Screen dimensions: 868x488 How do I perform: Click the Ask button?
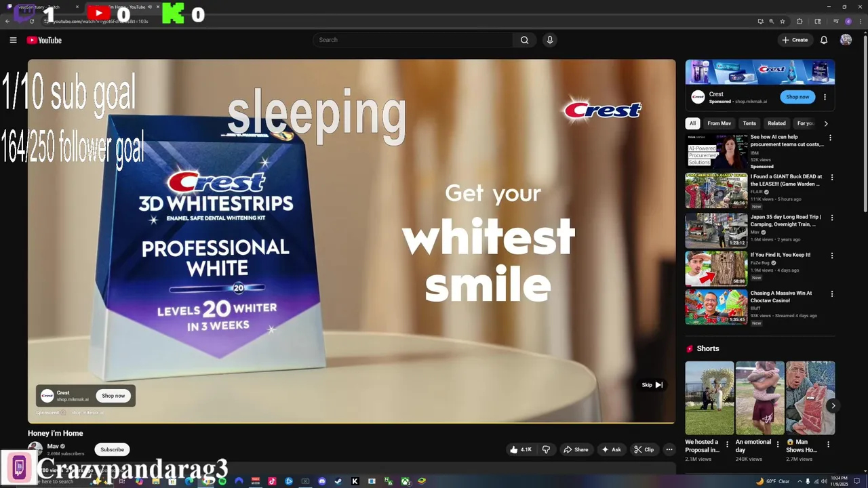tap(611, 449)
